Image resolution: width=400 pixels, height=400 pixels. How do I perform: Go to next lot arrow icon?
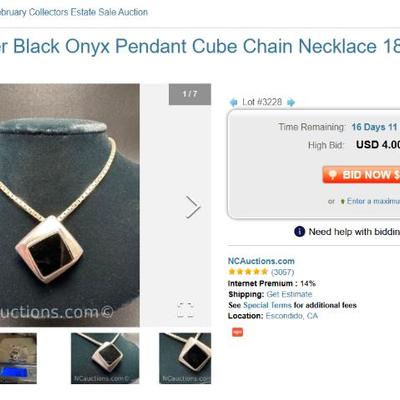291,102
